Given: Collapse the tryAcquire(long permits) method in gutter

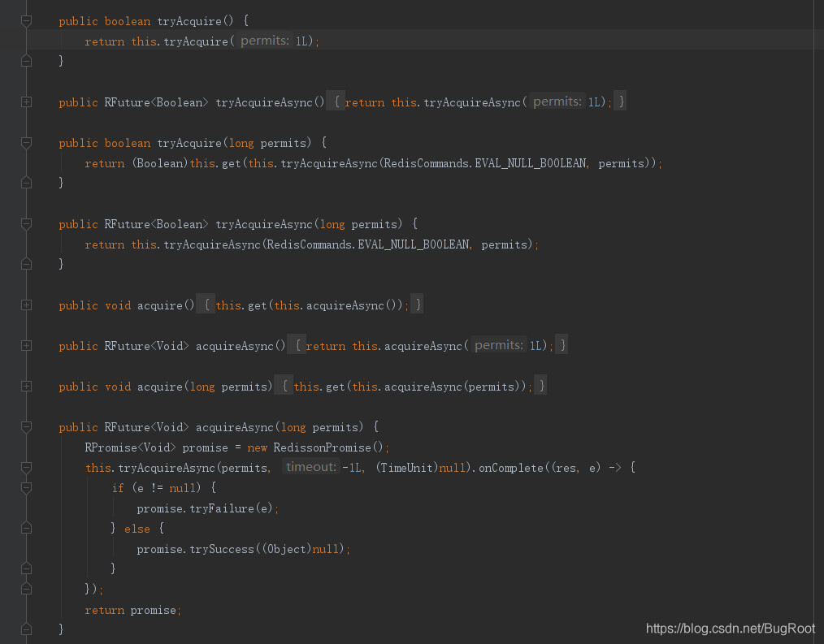Looking at the screenshot, I should click(x=26, y=143).
